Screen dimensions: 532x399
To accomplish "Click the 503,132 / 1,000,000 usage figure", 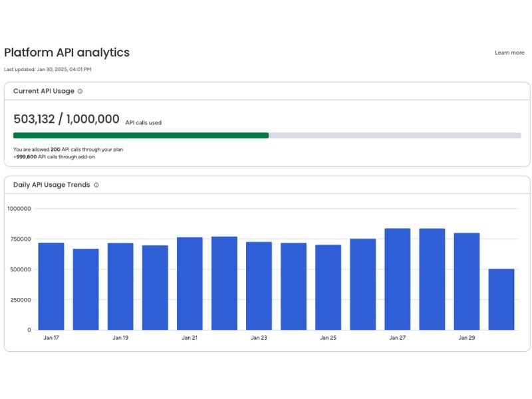I will 66,119.
